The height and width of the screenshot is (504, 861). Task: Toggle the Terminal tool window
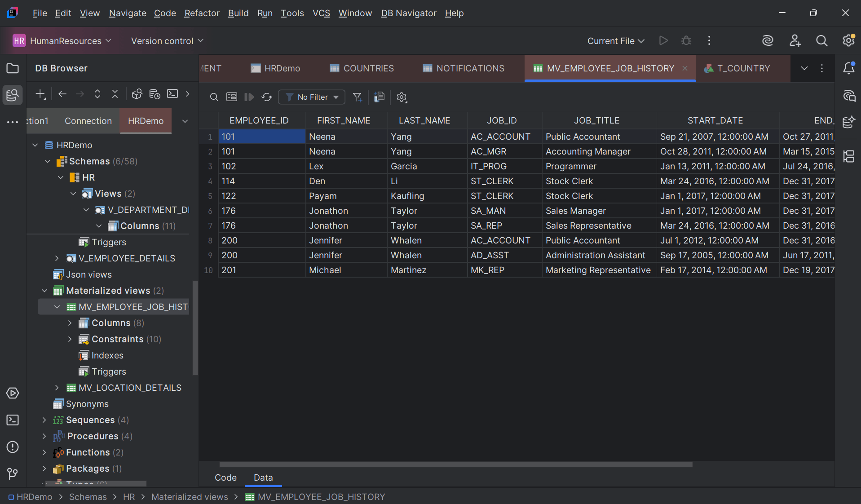[x=12, y=420]
